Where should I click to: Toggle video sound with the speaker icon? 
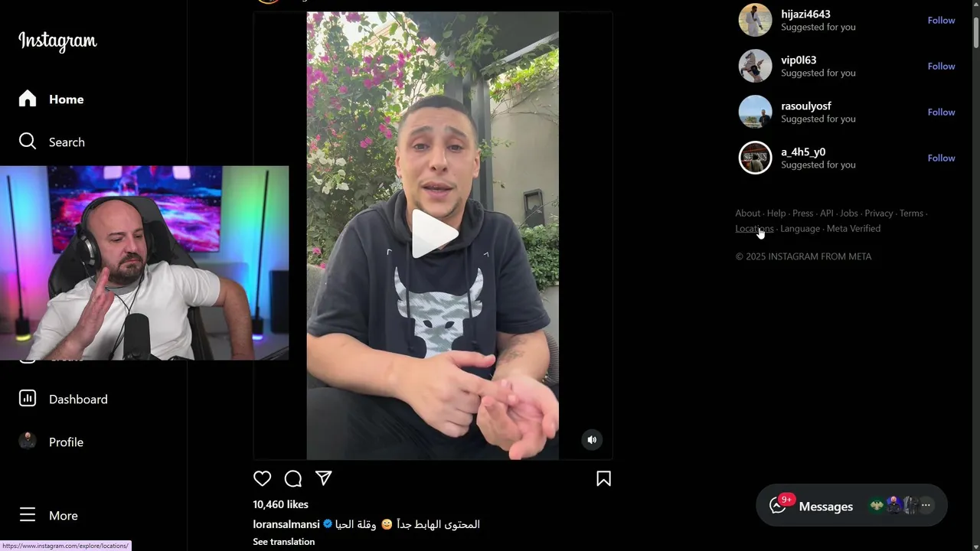[x=592, y=439]
